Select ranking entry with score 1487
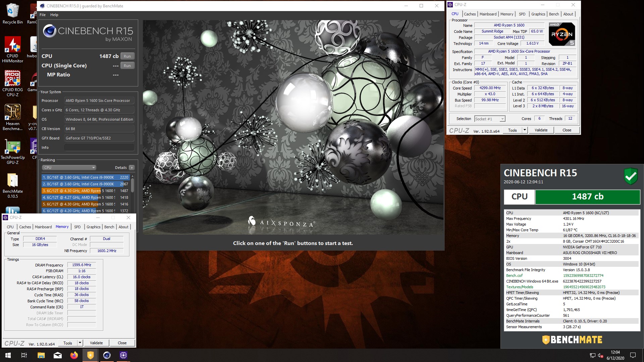 click(x=86, y=191)
